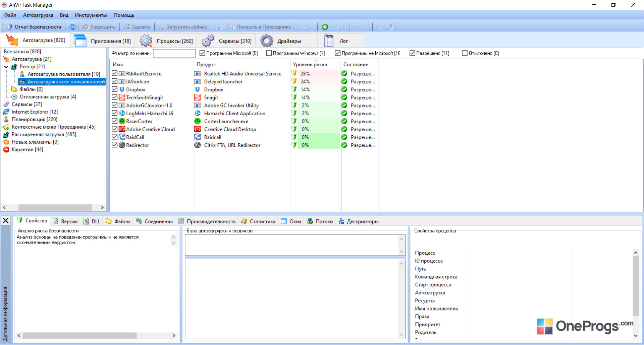Click the 24% risk level bar
The width and height of the screenshot is (644, 345).
[319, 81]
